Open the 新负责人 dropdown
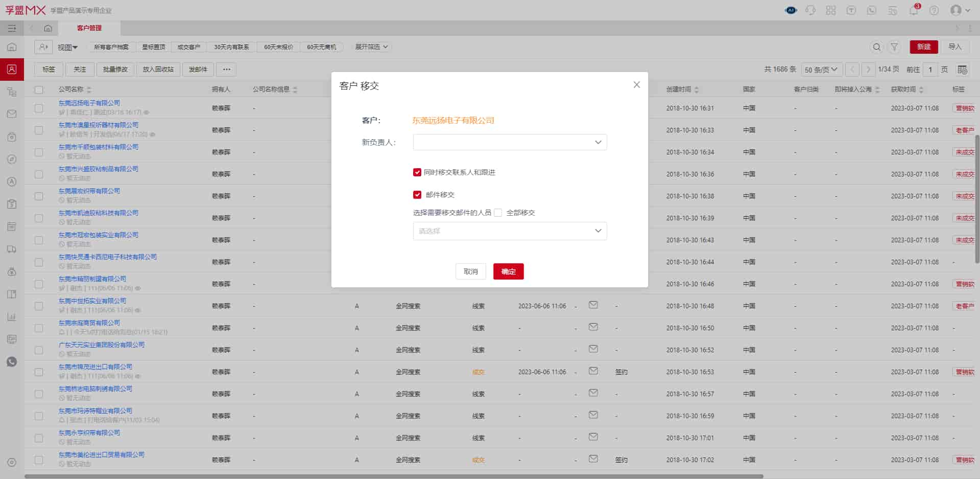This screenshot has width=980, height=479. tap(510, 142)
